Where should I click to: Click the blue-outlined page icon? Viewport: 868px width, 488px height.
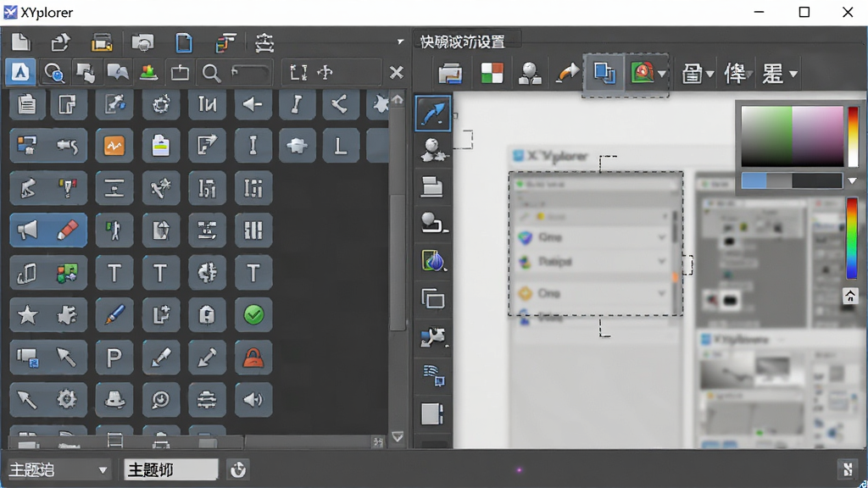184,42
